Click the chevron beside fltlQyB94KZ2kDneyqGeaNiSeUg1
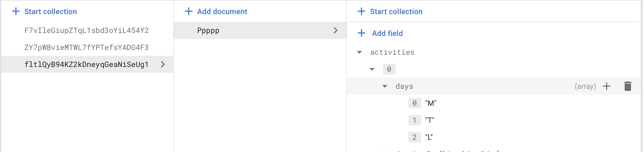This screenshot has width=644, height=152. (x=163, y=64)
